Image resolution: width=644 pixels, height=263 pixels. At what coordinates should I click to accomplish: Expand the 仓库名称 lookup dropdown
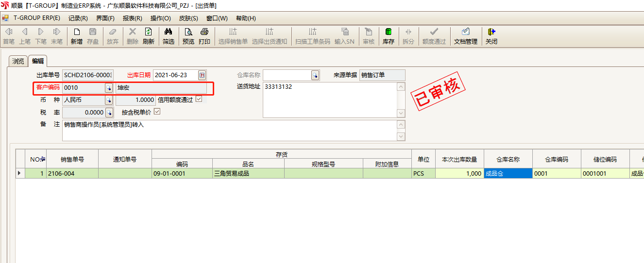click(315, 75)
